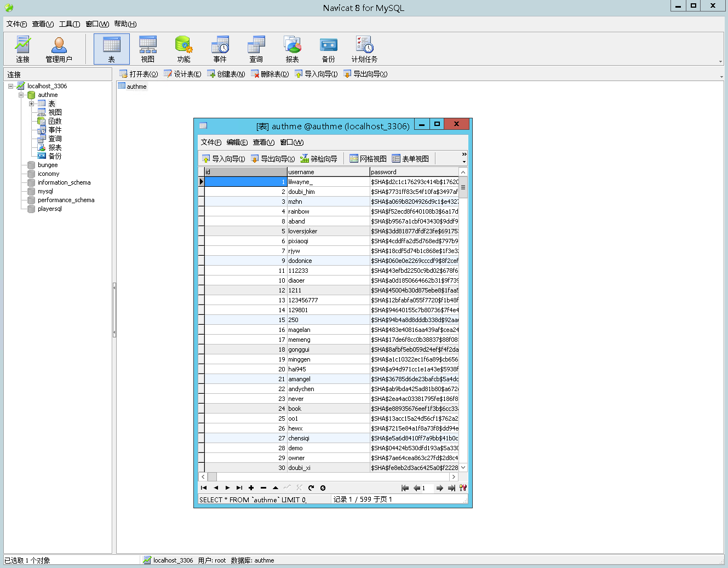Viewport: 728px width, 568px height.
Task: Open the object toolbar overflow arrow
Action: [x=721, y=77]
